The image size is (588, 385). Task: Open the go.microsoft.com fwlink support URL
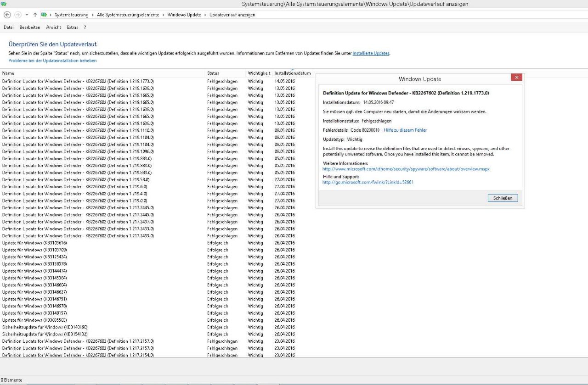click(368, 182)
